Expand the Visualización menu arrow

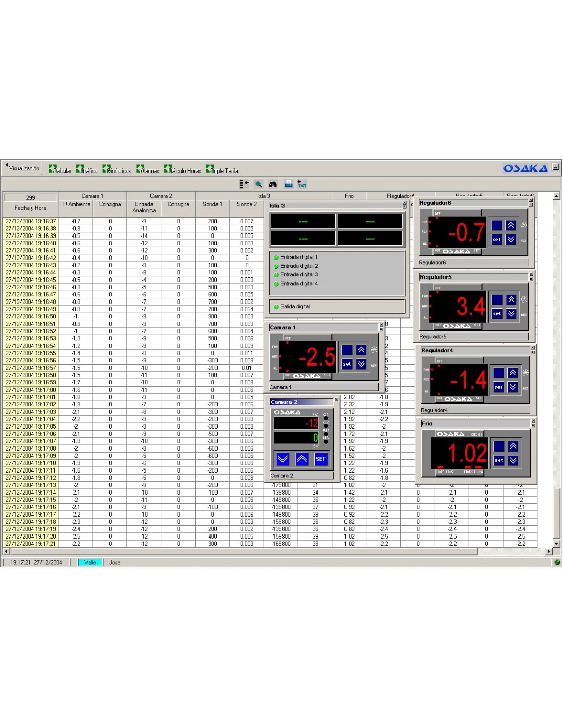pos(7,165)
